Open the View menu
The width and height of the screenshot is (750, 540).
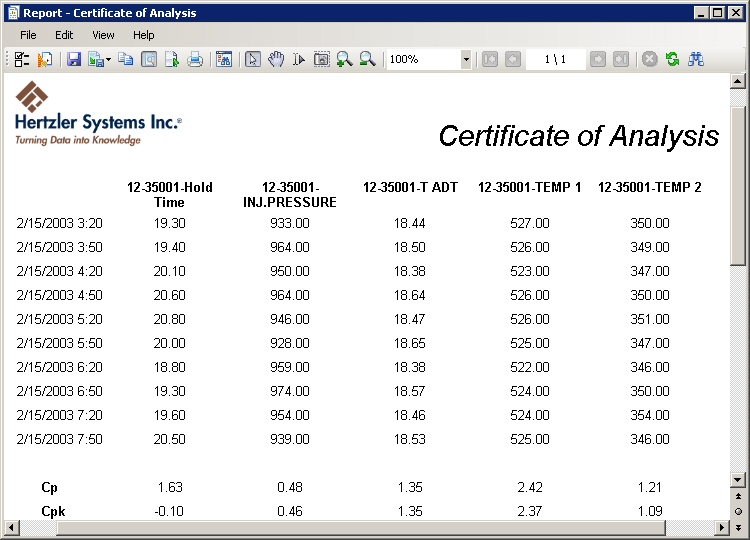103,35
